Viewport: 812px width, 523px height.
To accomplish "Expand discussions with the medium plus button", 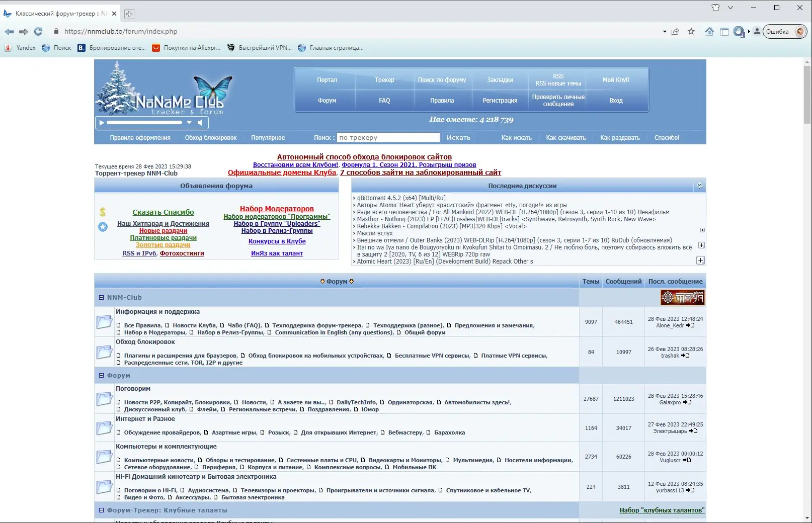I will pos(701,245).
